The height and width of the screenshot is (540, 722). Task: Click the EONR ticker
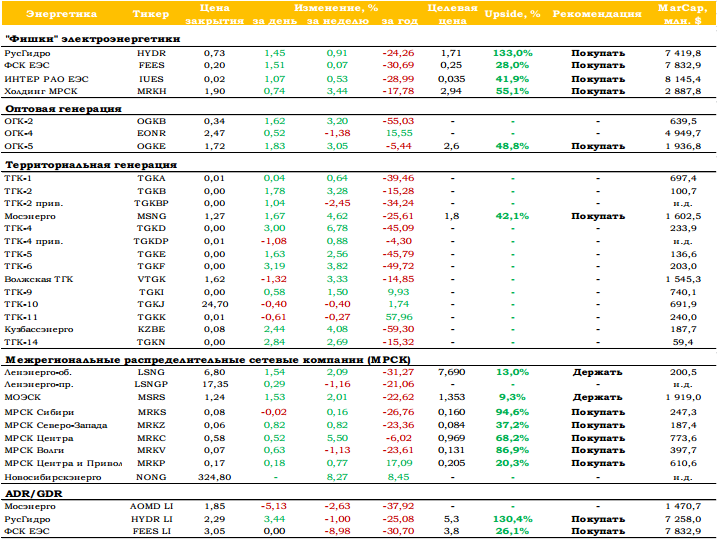click(151, 134)
